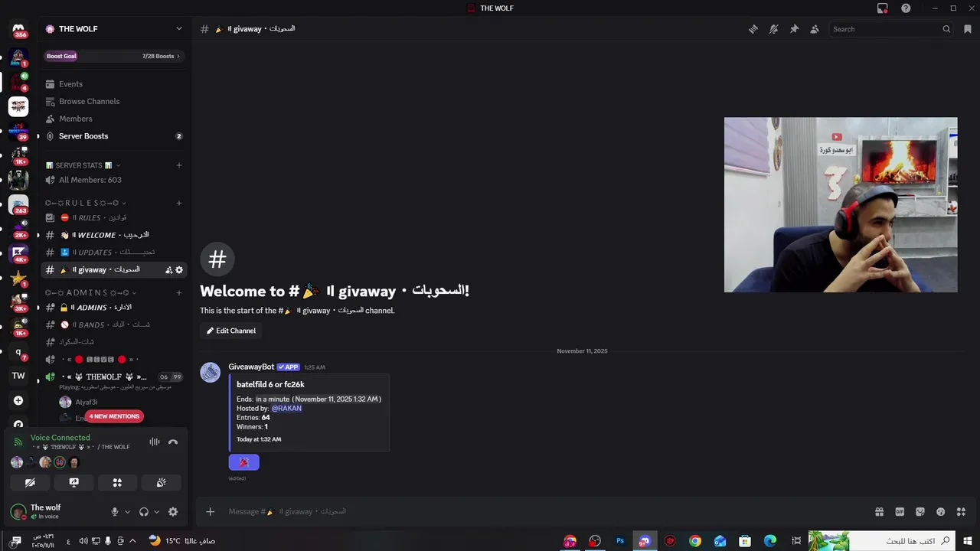
Task: Open the locked ADMINS الادارة channel
Action: tap(114, 308)
